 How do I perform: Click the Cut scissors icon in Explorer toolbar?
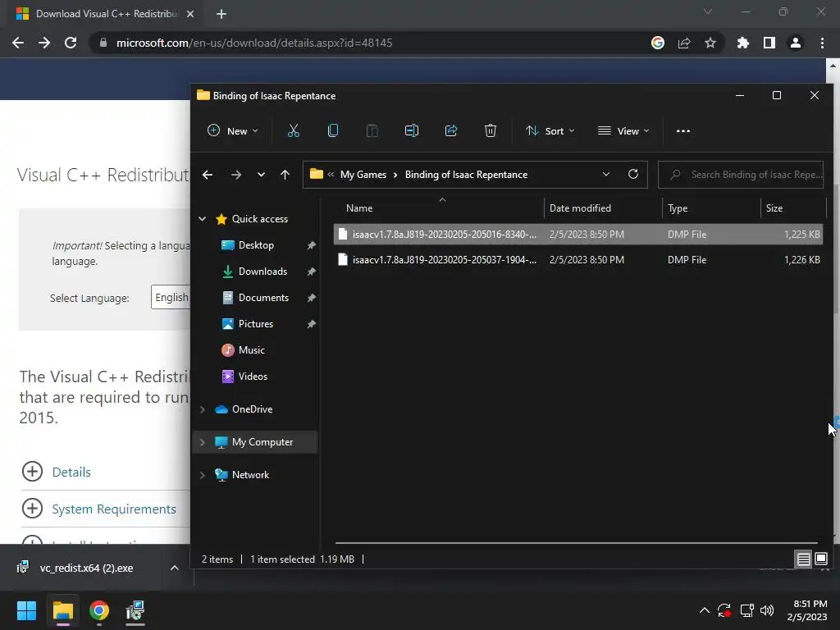point(293,130)
